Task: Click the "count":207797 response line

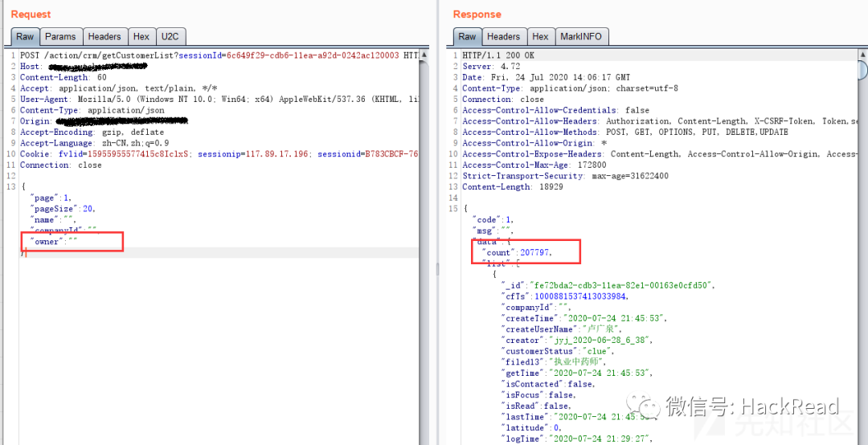Action: pos(517,253)
